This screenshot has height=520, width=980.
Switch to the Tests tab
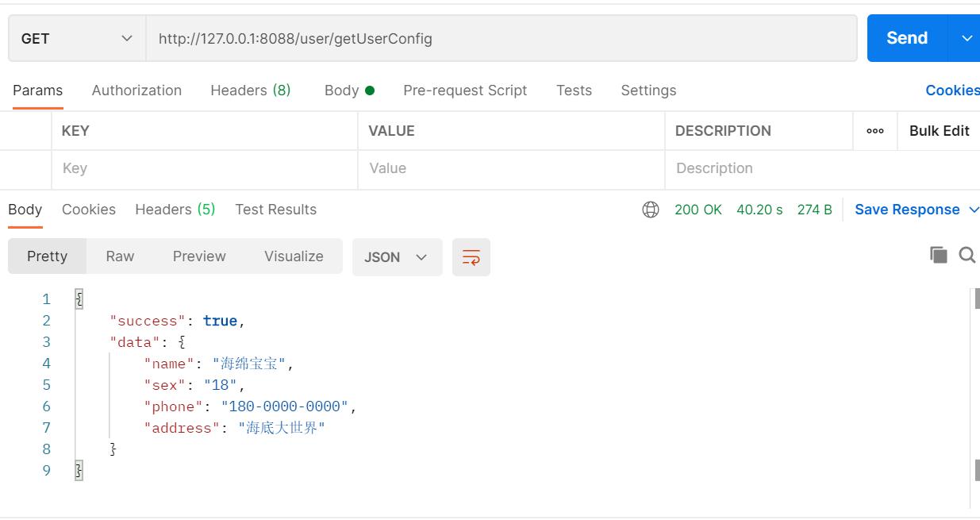click(574, 90)
